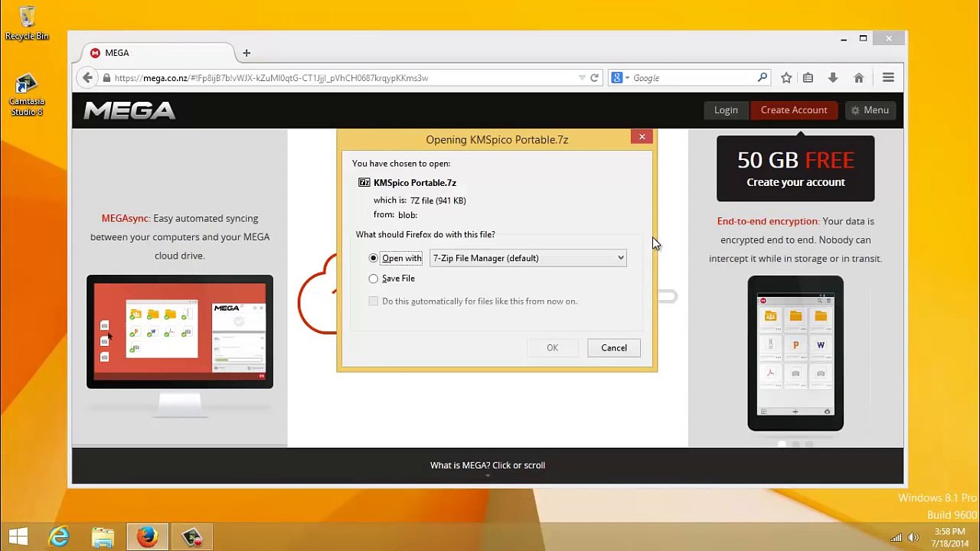Open the Google search engine selector

point(621,78)
